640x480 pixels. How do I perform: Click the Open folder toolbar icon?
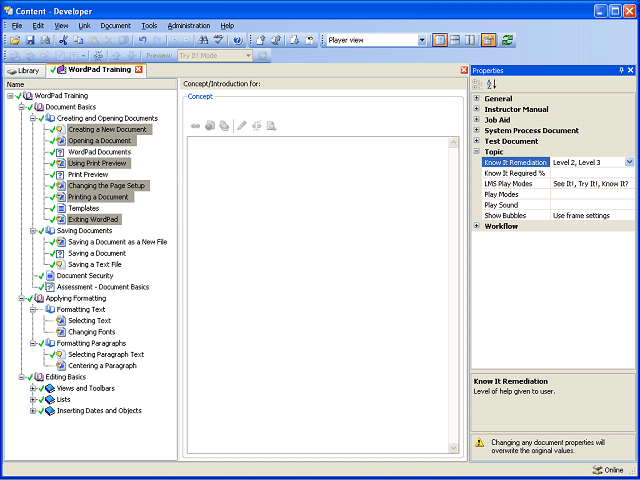15,40
